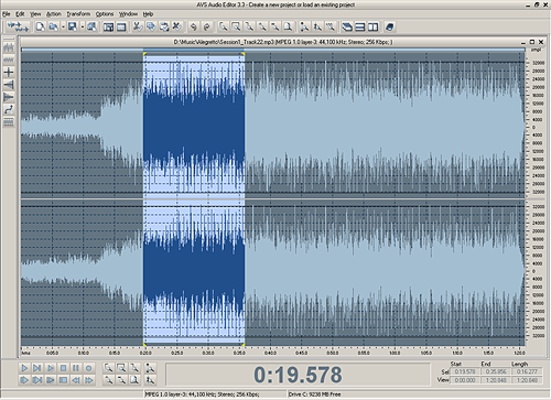The height and width of the screenshot is (400, 551).
Task: Select the Amplify effect in left sidebar
Action: click(8, 47)
